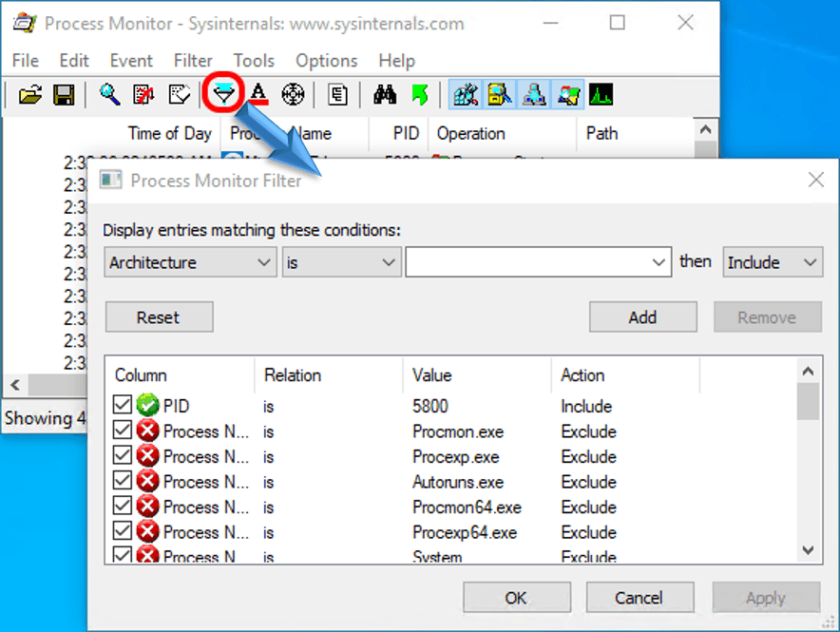Toggle Autoscroll toolbar icon
This screenshot has width=840, height=632.
tap(143, 95)
